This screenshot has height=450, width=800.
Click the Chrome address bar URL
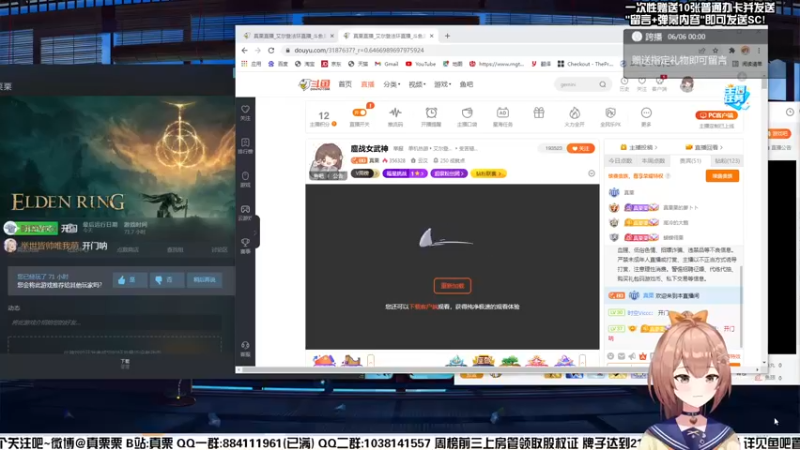tap(359, 51)
